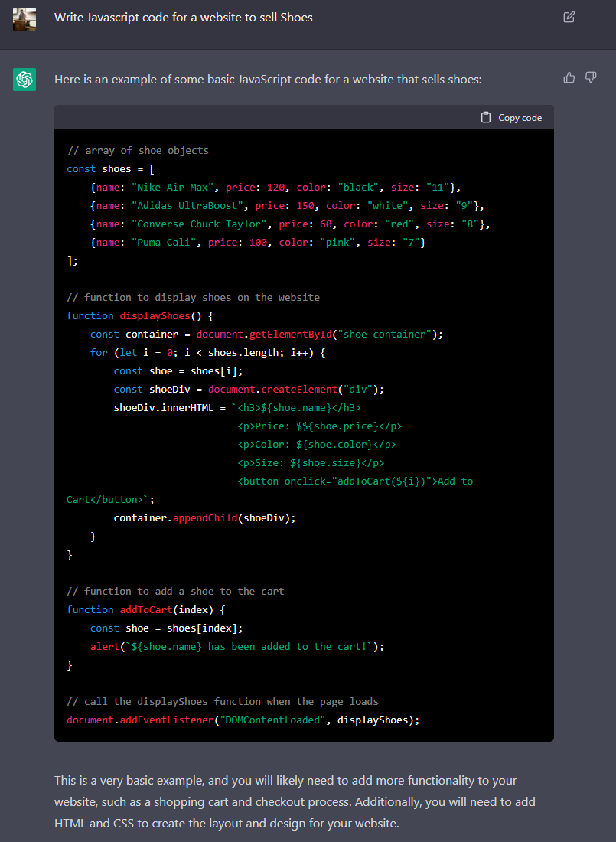Click the "alert" call in the code
The height and width of the screenshot is (842, 616).
click(x=105, y=647)
